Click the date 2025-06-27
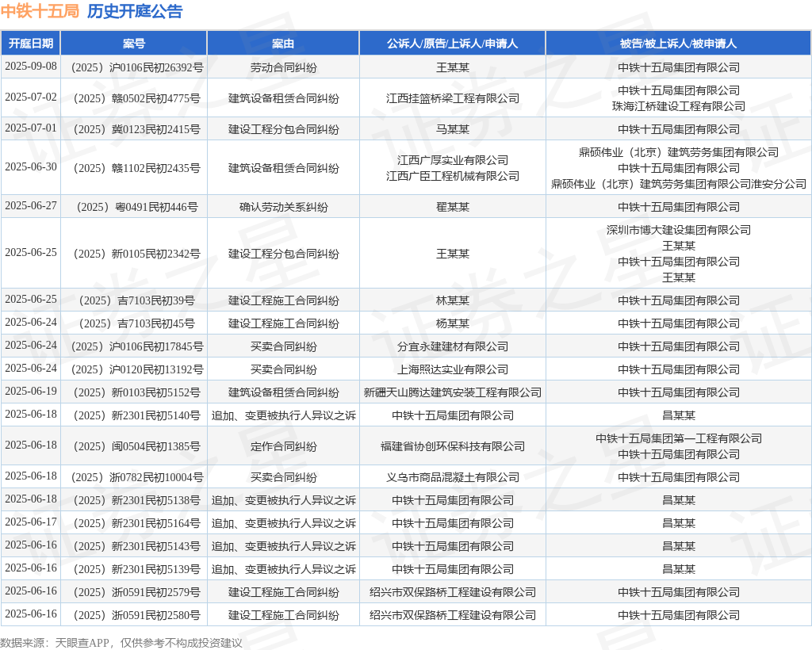Viewport: 812px width, 650px height. click(31, 205)
